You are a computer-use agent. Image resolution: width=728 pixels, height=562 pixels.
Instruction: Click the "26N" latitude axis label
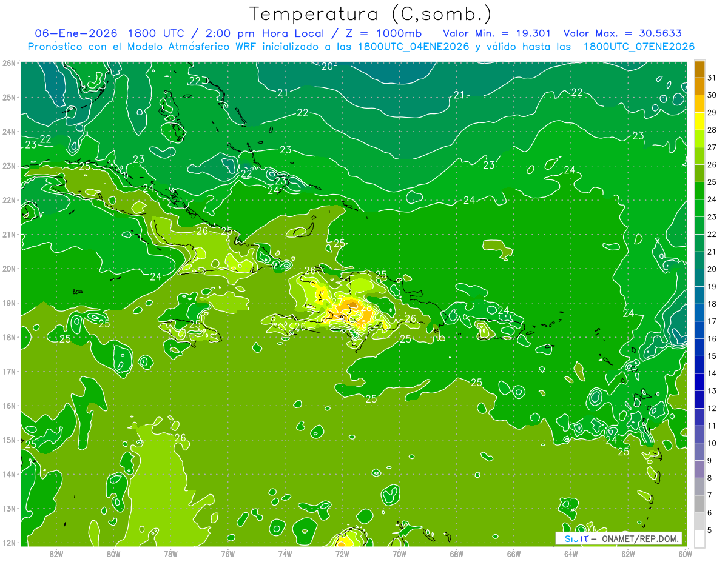pos(9,63)
